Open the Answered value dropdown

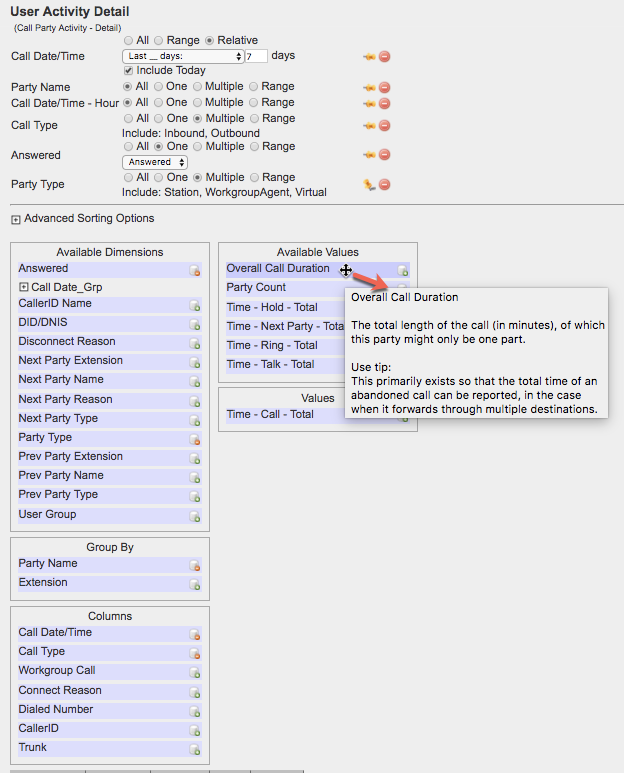(x=155, y=162)
